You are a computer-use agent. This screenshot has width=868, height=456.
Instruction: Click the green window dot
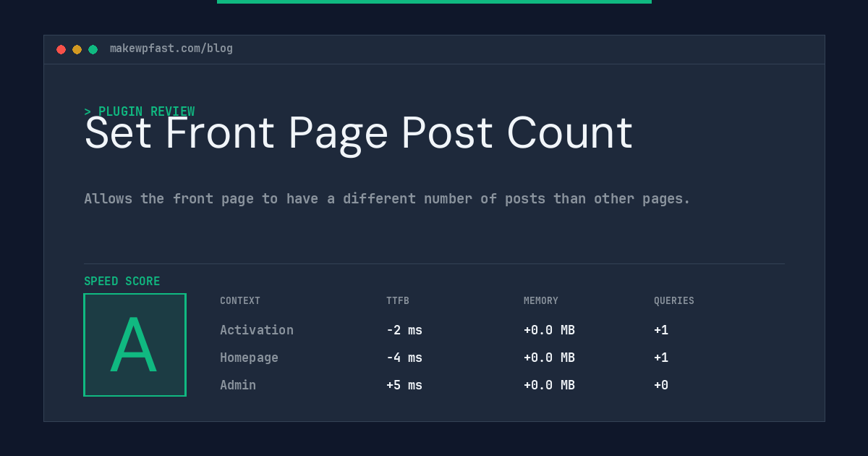tap(93, 49)
